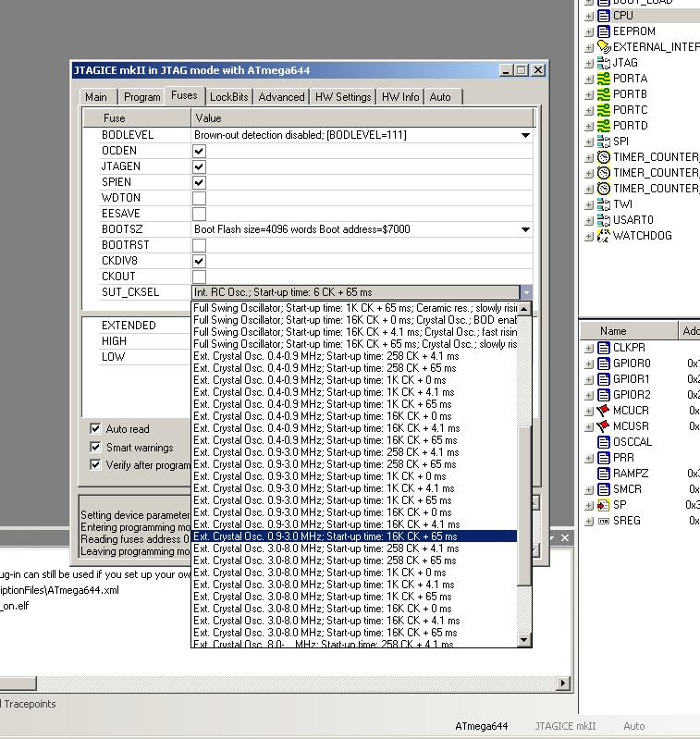Select the SPI module icon
The image size is (700, 739).
pyautogui.click(x=604, y=142)
